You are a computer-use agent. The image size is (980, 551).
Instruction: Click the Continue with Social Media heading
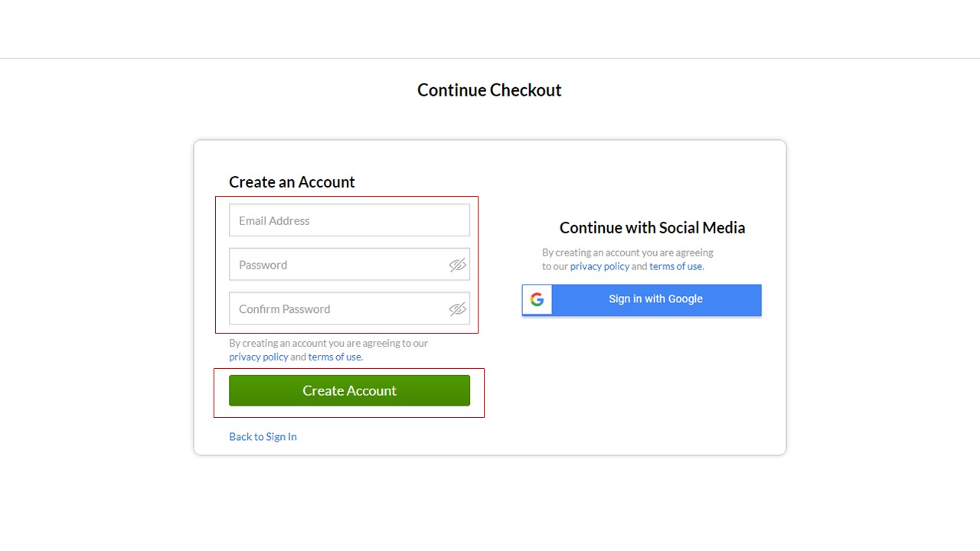pos(652,227)
